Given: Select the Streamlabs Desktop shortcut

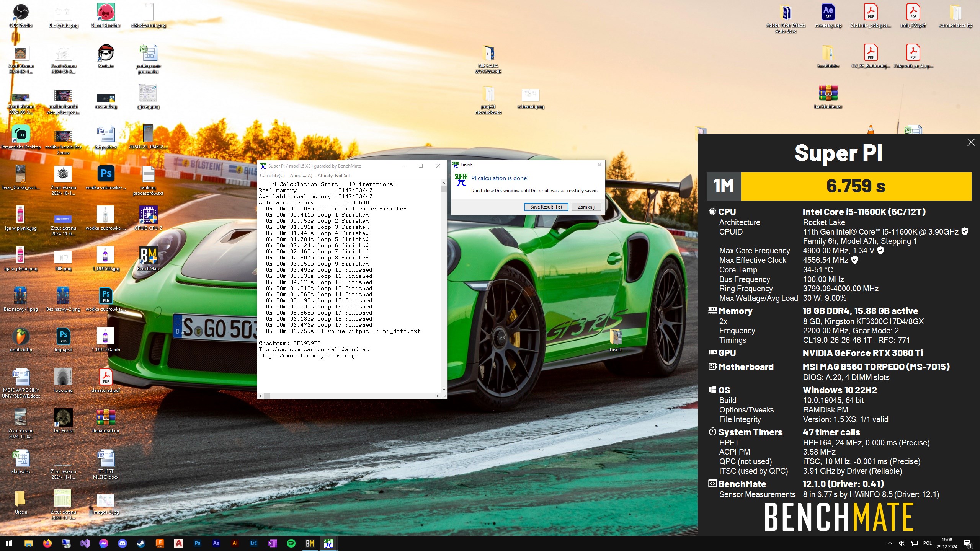Looking at the screenshot, I should (21, 137).
